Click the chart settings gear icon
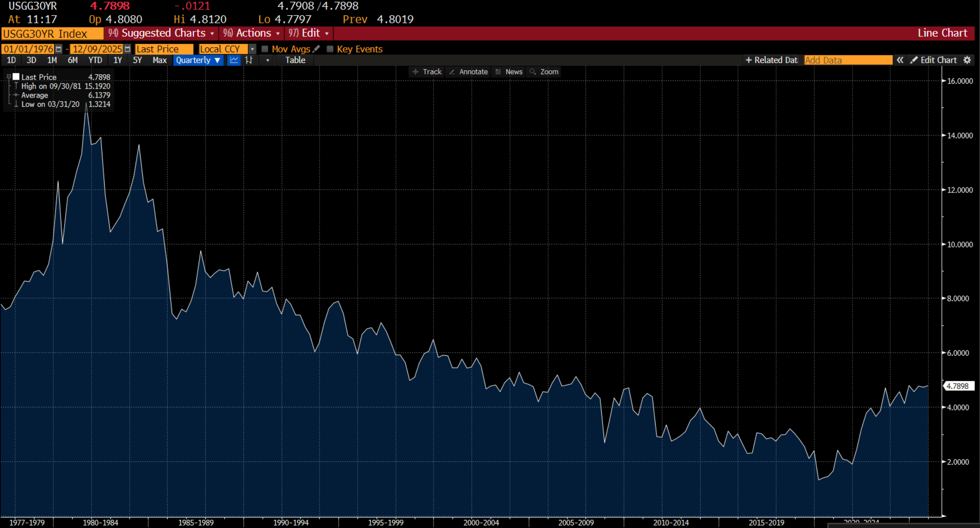 tap(967, 60)
